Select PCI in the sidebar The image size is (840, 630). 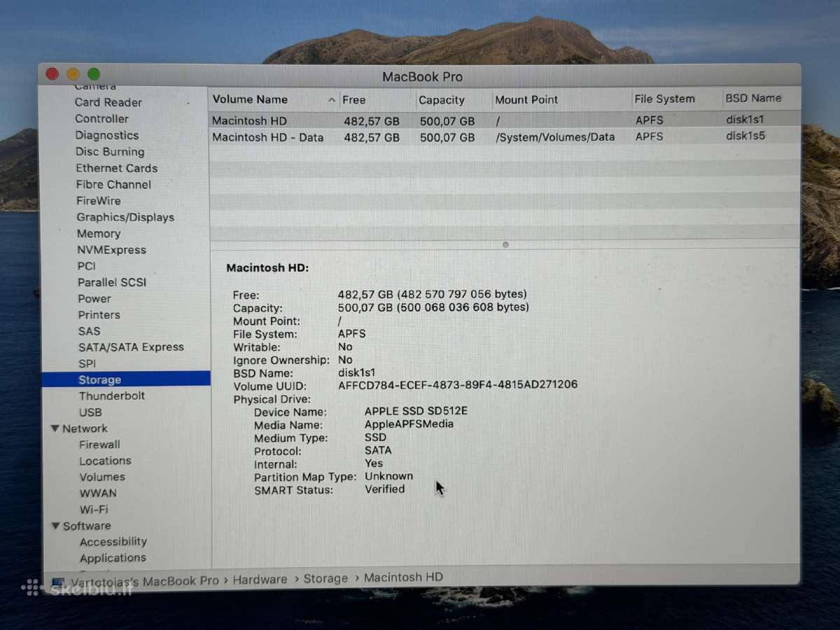point(87,266)
